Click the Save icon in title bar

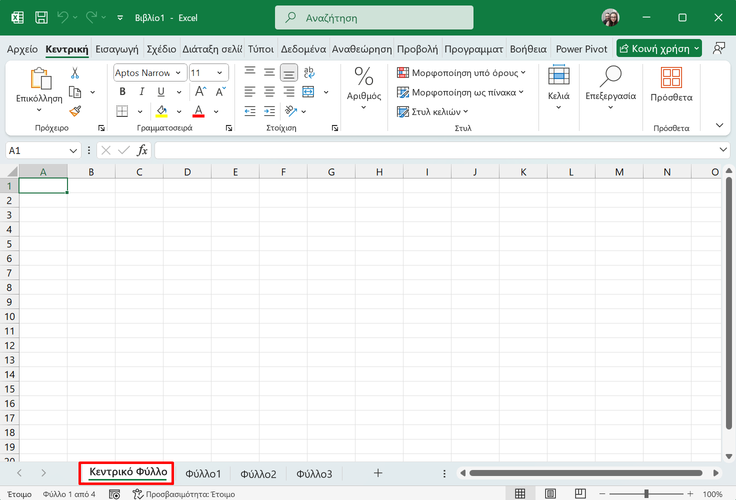pos(41,18)
